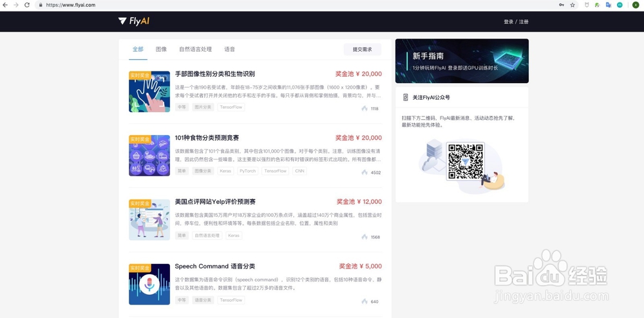Open 美国点评网站Yelp评价预测赛 title
Image resolution: width=644 pixels, height=318 pixels.
pyautogui.click(x=215, y=202)
